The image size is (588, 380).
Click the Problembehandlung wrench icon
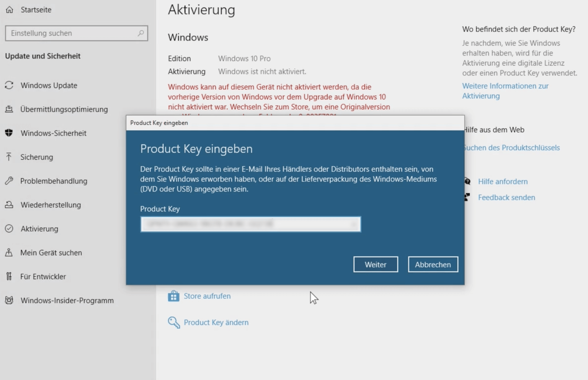click(x=9, y=181)
